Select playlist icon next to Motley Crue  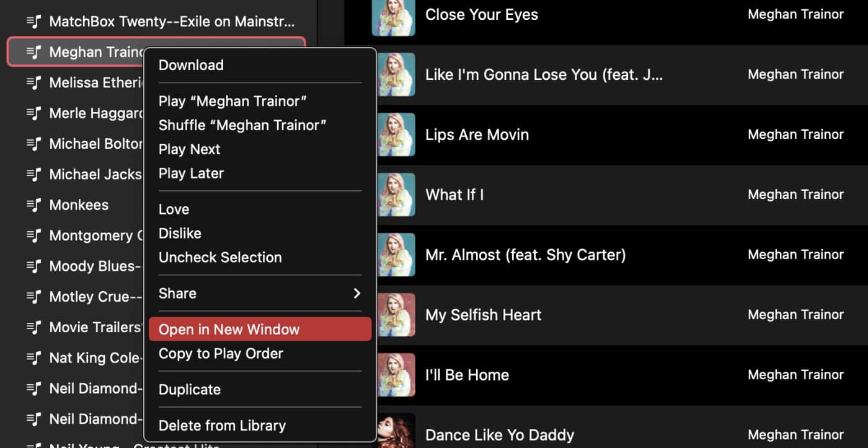click(34, 296)
